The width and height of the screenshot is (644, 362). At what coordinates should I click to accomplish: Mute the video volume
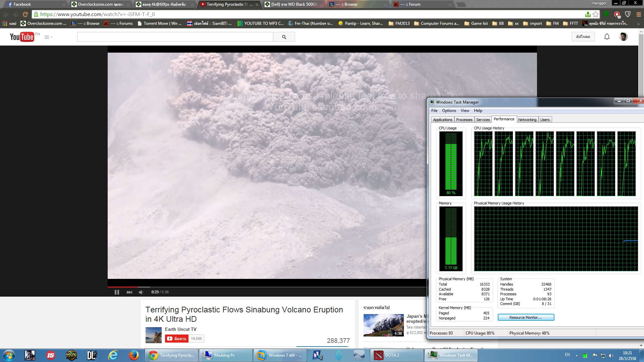(141, 292)
